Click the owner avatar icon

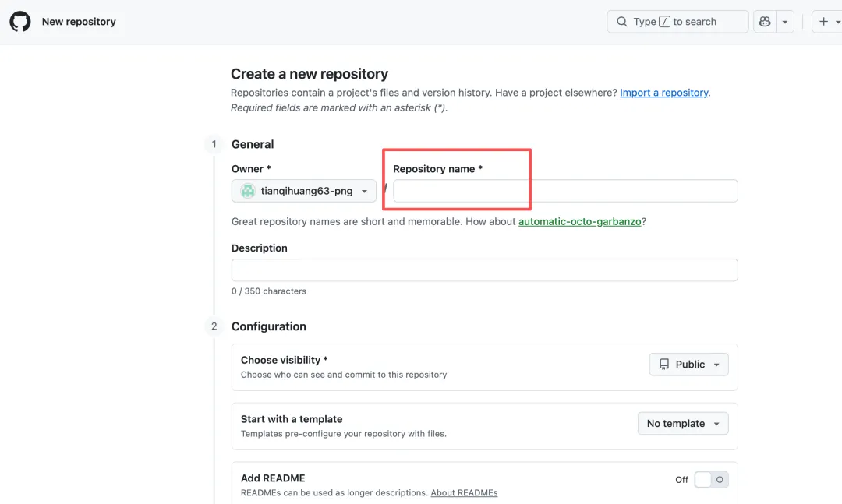click(248, 191)
